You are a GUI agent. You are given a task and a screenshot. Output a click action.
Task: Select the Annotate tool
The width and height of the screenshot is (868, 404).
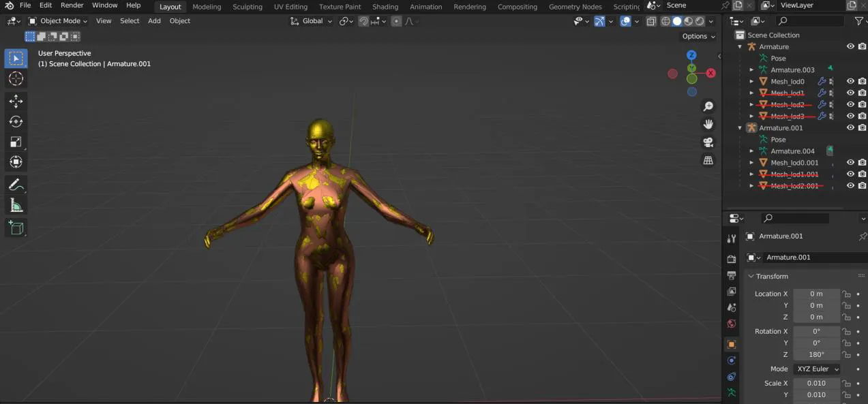[x=16, y=185]
